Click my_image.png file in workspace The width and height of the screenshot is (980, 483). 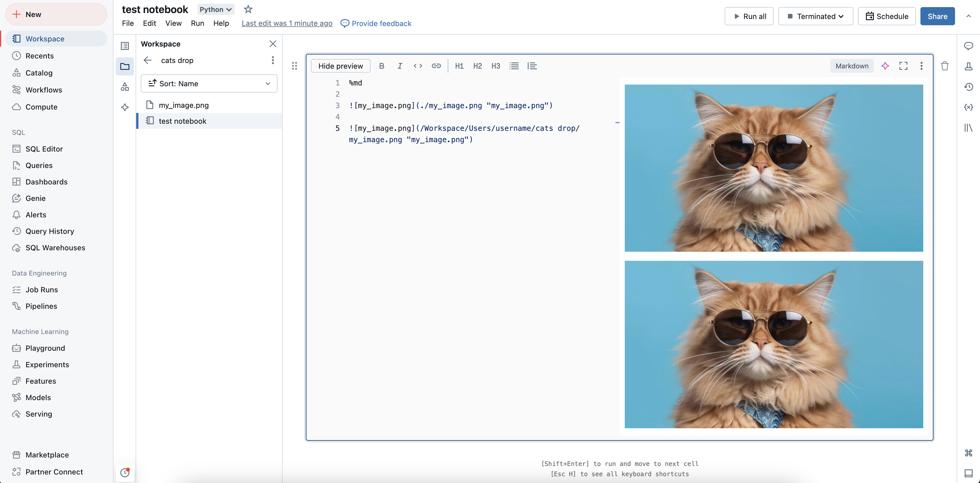point(184,105)
